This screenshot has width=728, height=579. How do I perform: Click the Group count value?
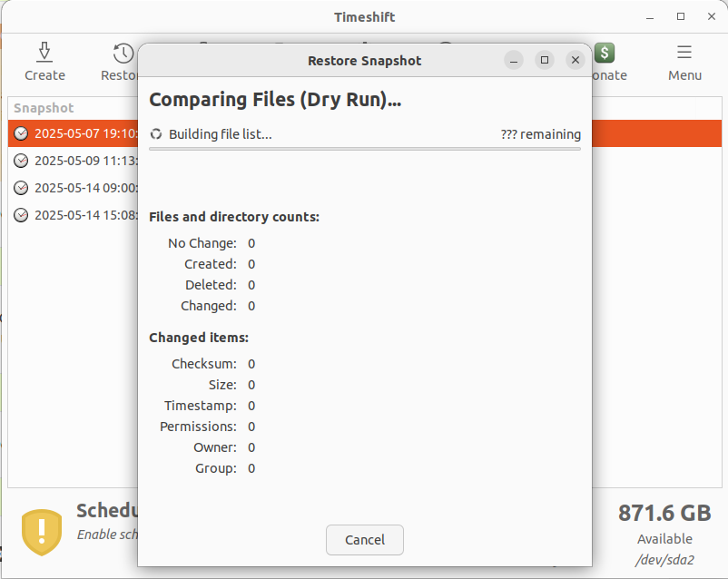251,468
